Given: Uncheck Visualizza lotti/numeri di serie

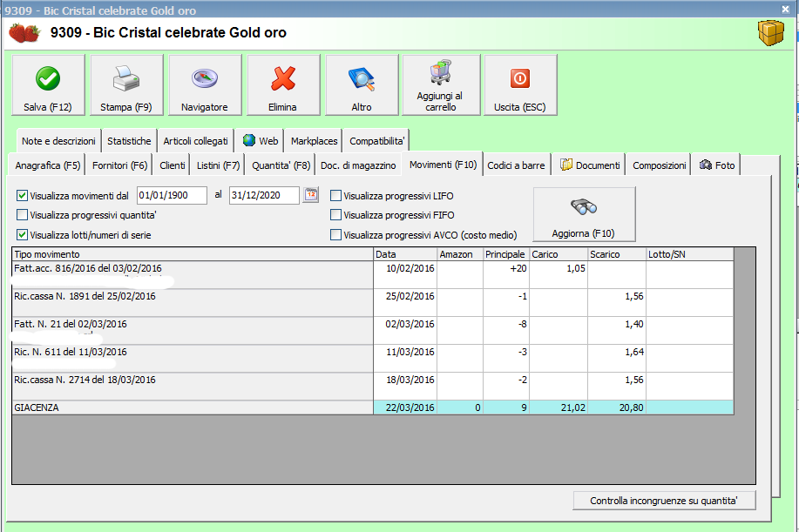Looking at the screenshot, I should pyautogui.click(x=22, y=235).
